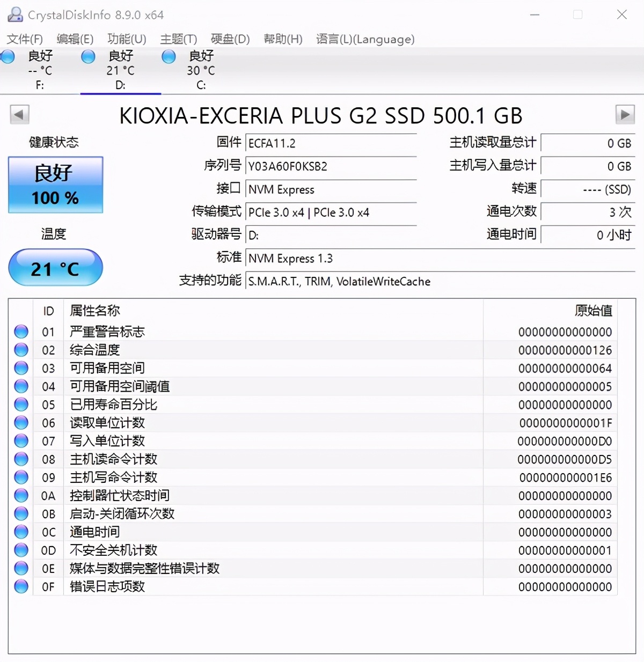Viewport: 644px width, 662px height.
Task: Click the CrystalDiskInfo app icon in title bar
Action: (x=15, y=14)
